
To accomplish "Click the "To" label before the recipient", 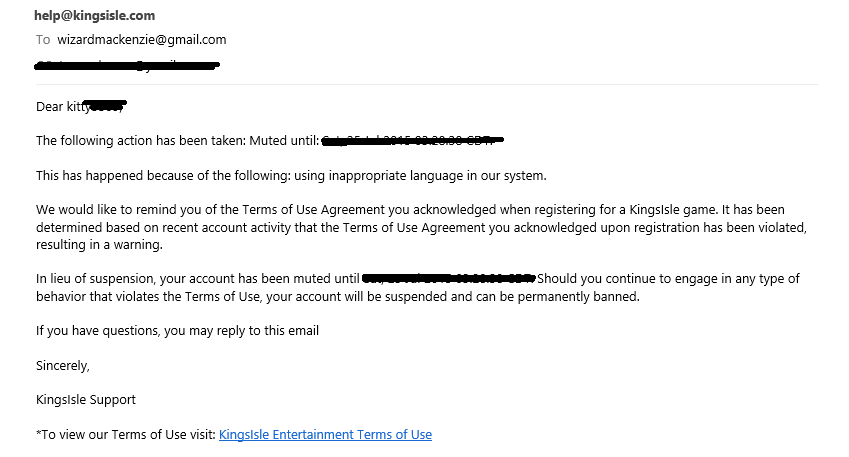I will pos(43,40).
